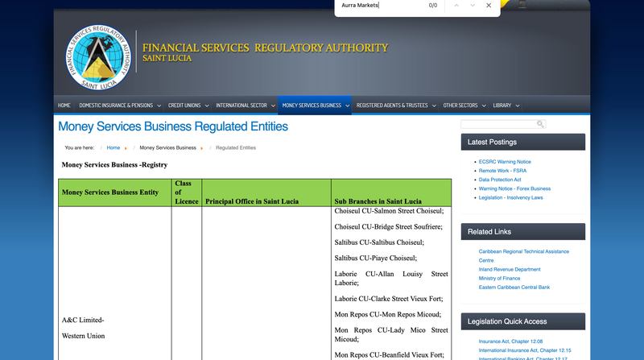The image size is (644, 360).
Task: Select Saltibus CU-Piaye Choiseul entry
Action: (375, 258)
